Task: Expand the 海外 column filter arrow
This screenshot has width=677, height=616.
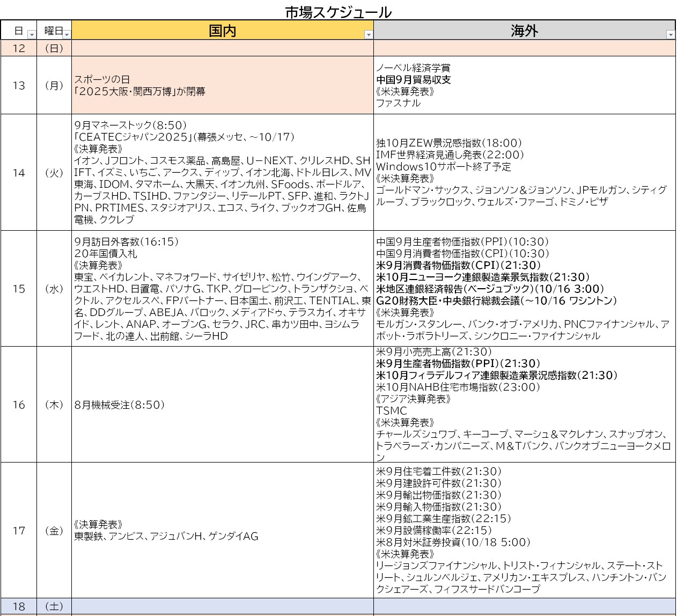Action: tap(670, 35)
